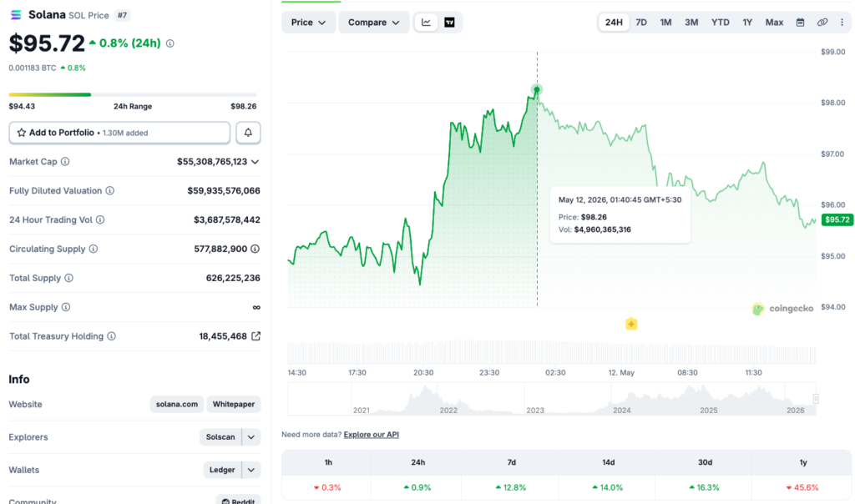This screenshot has height=504, width=855.
Task: Expand the Ledger wallets dropdown arrow
Action: click(x=251, y=470)
